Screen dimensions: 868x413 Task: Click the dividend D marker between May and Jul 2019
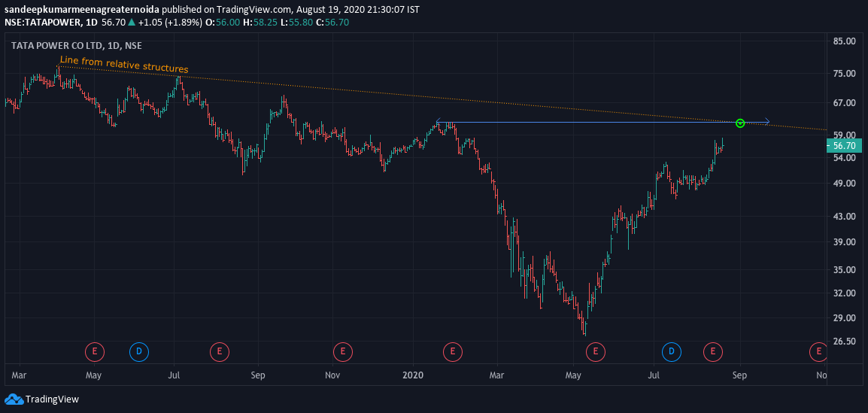click(139, 351)
